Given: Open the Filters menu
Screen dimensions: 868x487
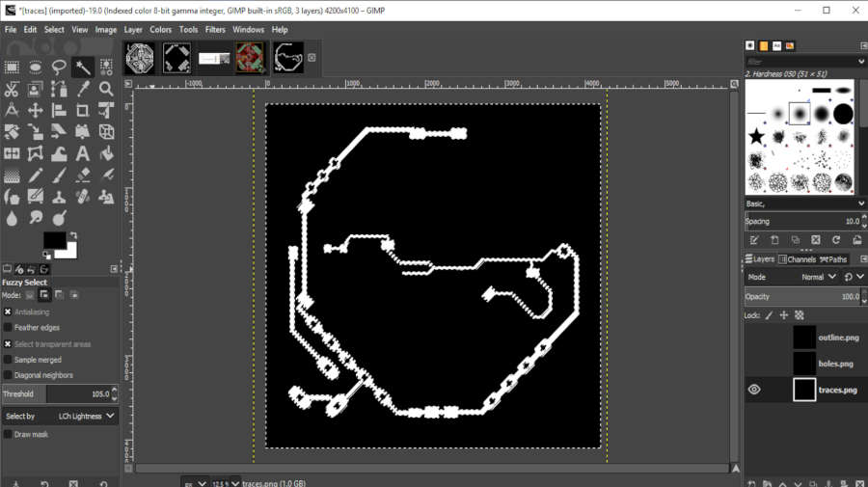Looking at the screenshot, I should [215, 30].
